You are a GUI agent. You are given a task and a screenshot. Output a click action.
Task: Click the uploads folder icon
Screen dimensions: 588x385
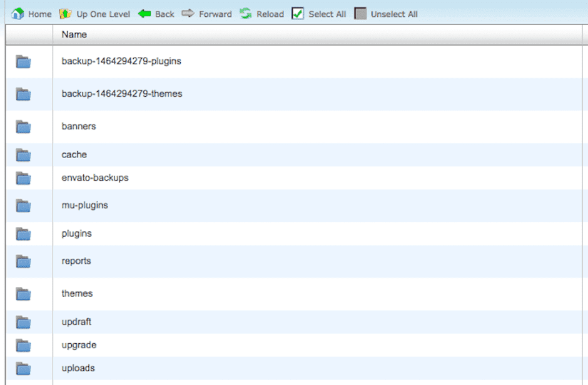[x=23, y=369]
